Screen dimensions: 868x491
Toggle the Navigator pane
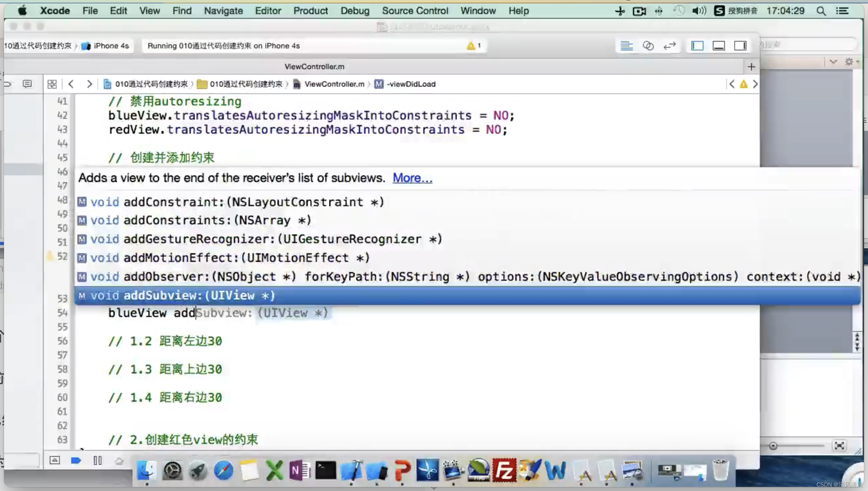(x=697, y=46)
